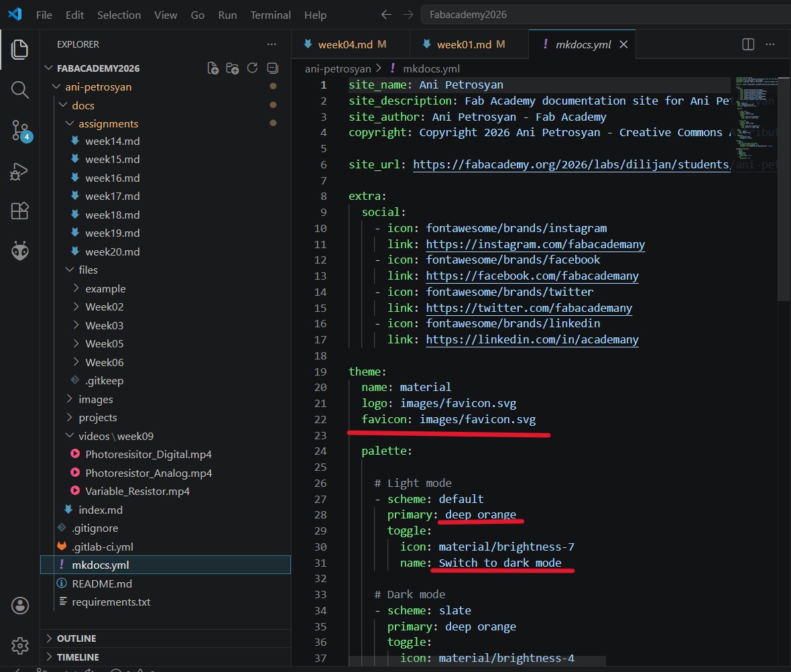
Task: Click the New Folder icon in Explorer
Action: [x=233, y=68]
